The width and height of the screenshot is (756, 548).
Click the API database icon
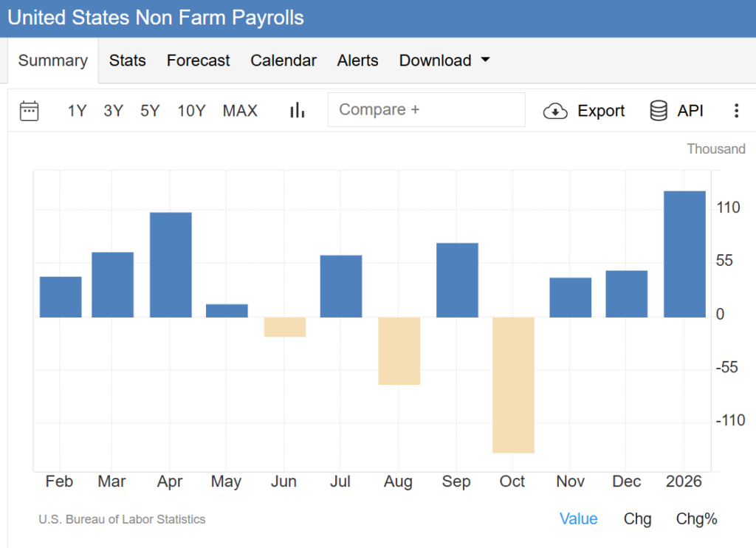click(659, 111)
